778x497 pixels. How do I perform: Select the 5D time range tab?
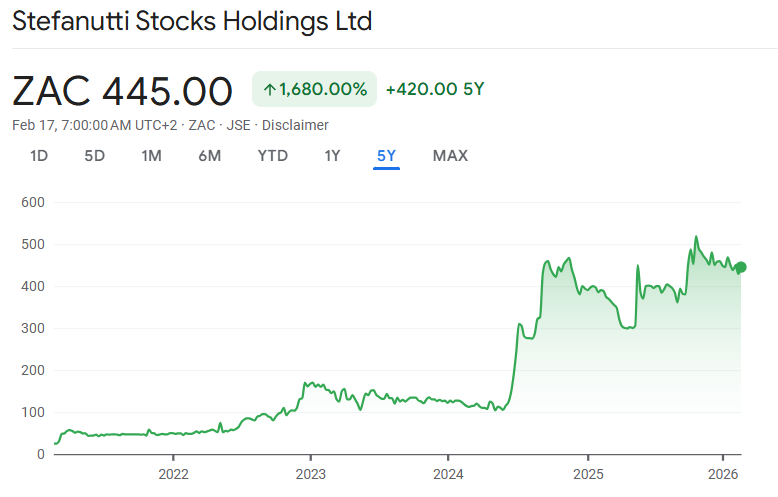(94, 155)
